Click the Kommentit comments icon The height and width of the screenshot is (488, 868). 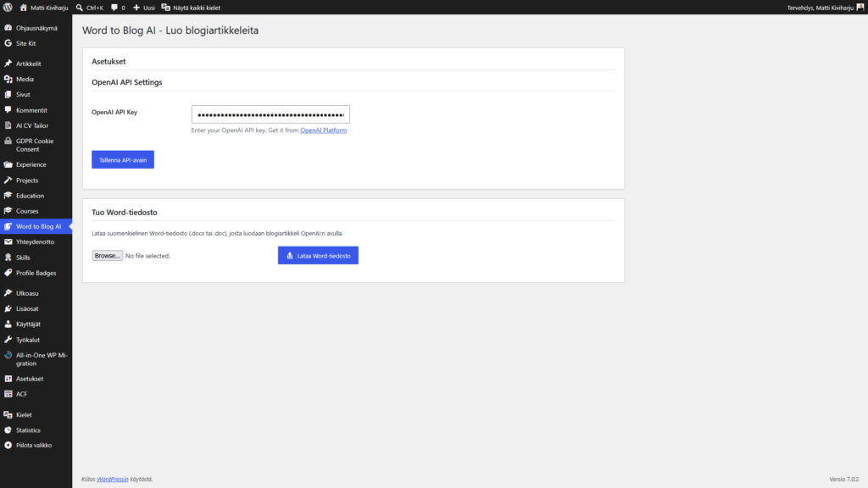8,110
